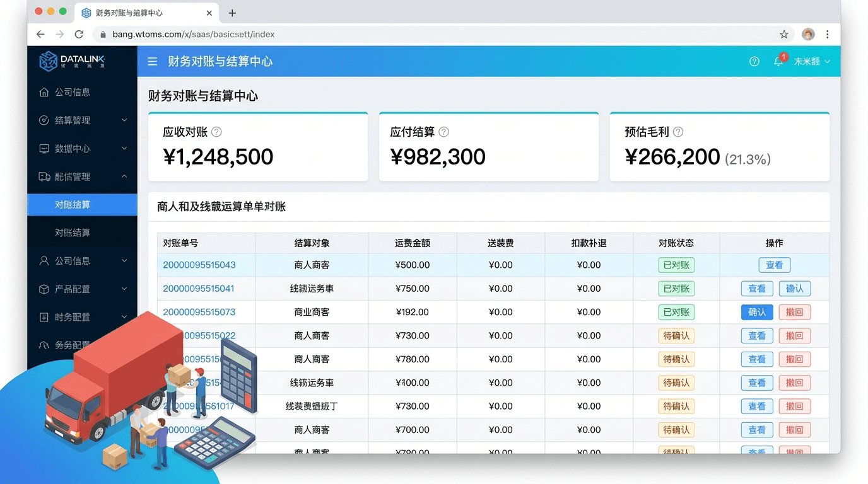Open order link 20000095515073
Image resolution: width=868 pixels, height=484 pixels.
coord(199,312)
